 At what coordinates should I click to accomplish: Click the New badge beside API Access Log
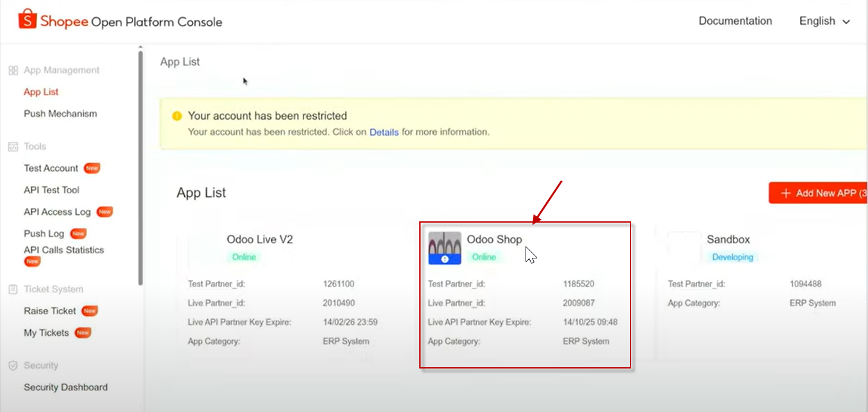point(104,212)
